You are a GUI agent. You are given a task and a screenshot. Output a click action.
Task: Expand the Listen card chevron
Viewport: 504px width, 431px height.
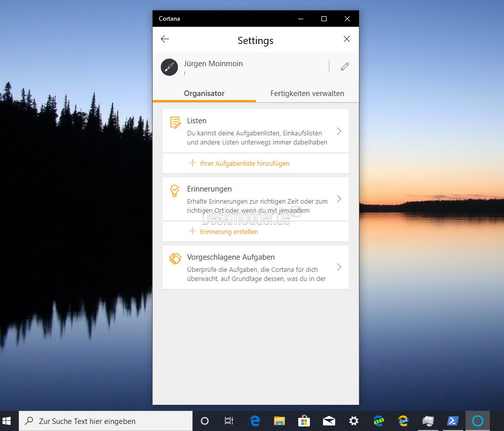coord(339,131)
